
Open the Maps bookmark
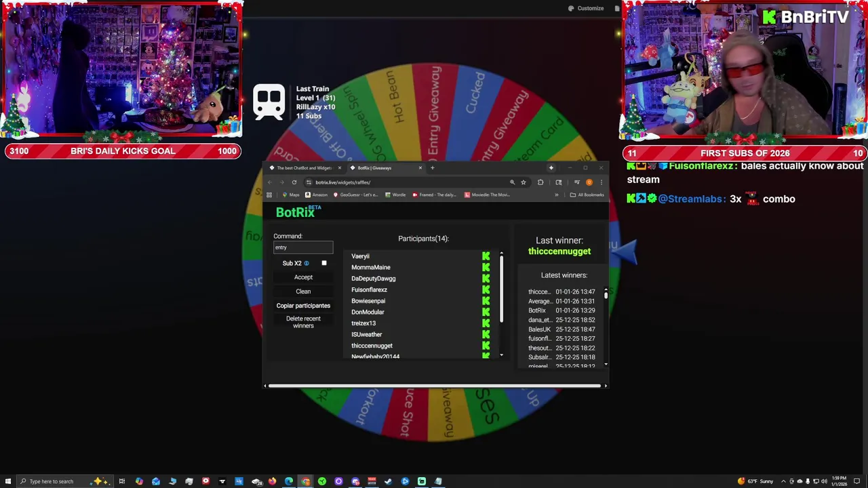[x=291, y=195]
